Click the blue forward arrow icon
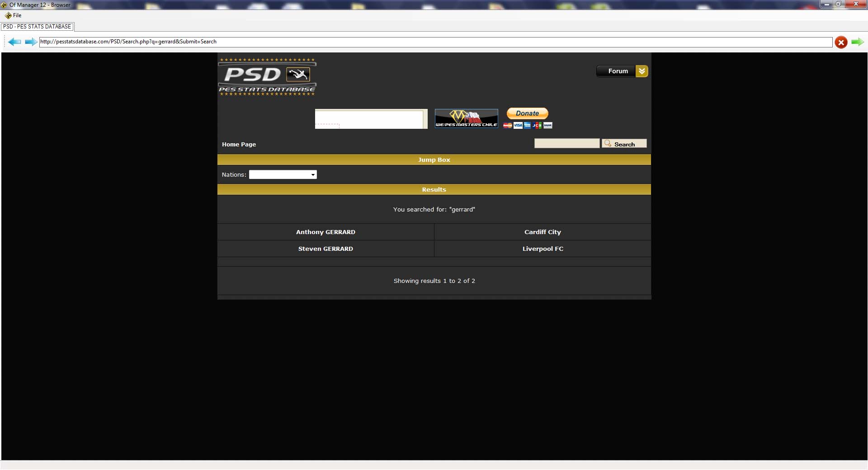Image resolution: width=868 pixels, height=470 pixels. click(31, 42)
